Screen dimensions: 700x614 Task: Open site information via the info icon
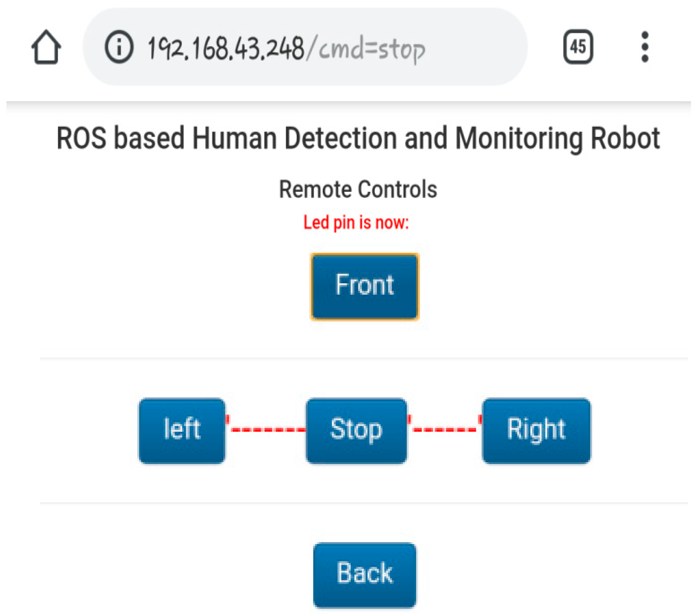119,47
